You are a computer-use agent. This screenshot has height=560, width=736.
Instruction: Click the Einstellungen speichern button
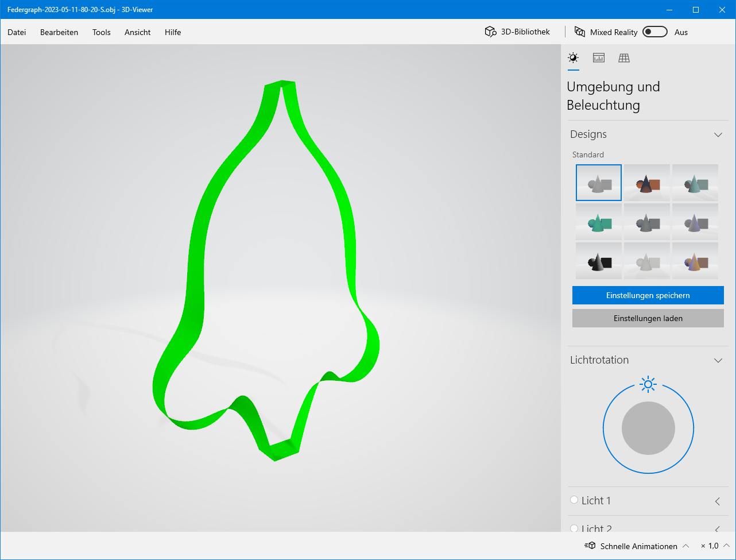coord(648,295)
